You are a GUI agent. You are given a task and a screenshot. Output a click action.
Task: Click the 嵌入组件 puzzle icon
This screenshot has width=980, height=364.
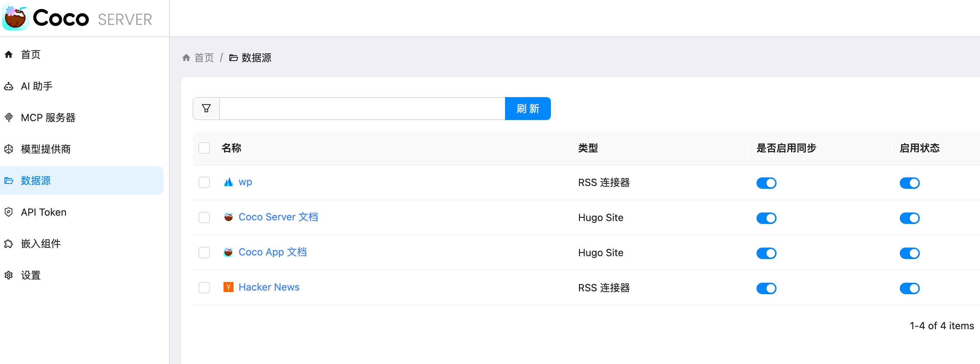[x=9, y=244]
